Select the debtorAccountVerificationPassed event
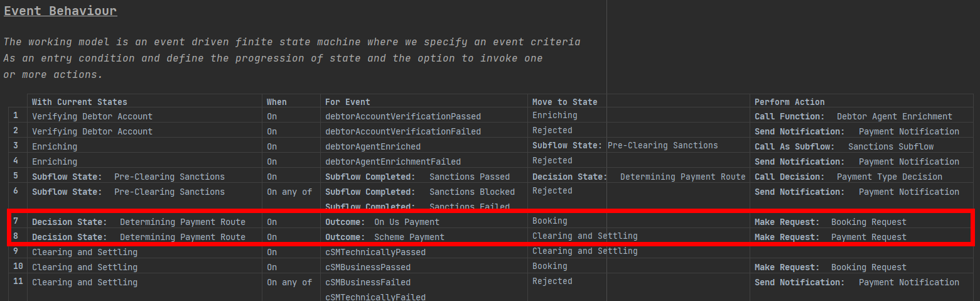 point(402,116)
